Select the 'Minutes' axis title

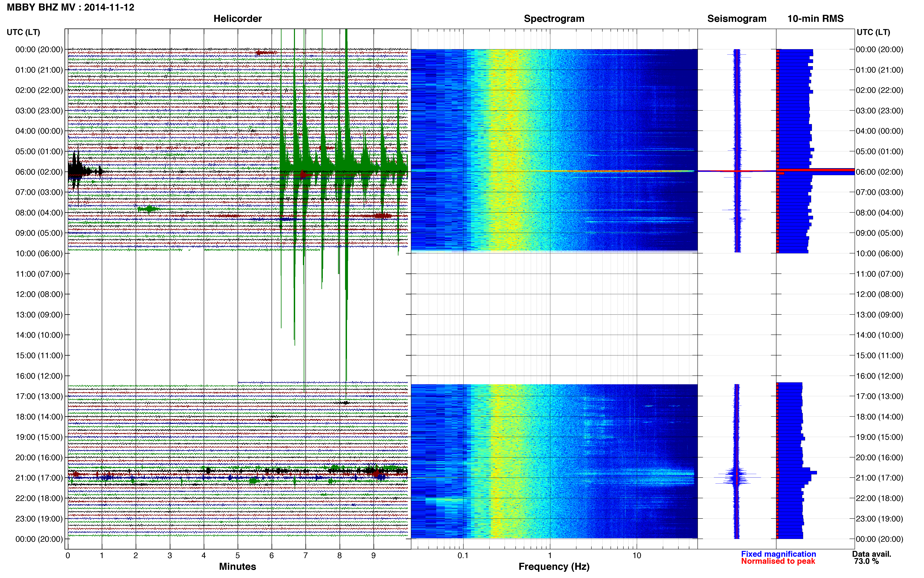pos(238,566)
